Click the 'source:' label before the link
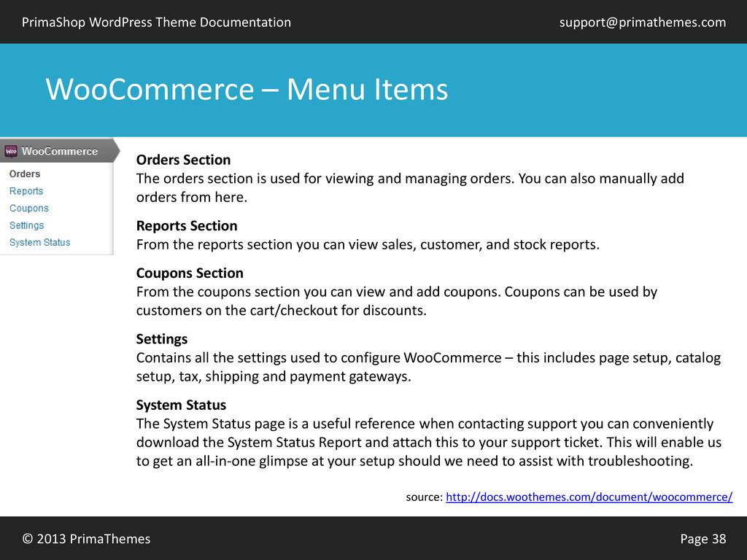Image resolution: width=747 pixels, height=560 pixels. coord(424,497)
